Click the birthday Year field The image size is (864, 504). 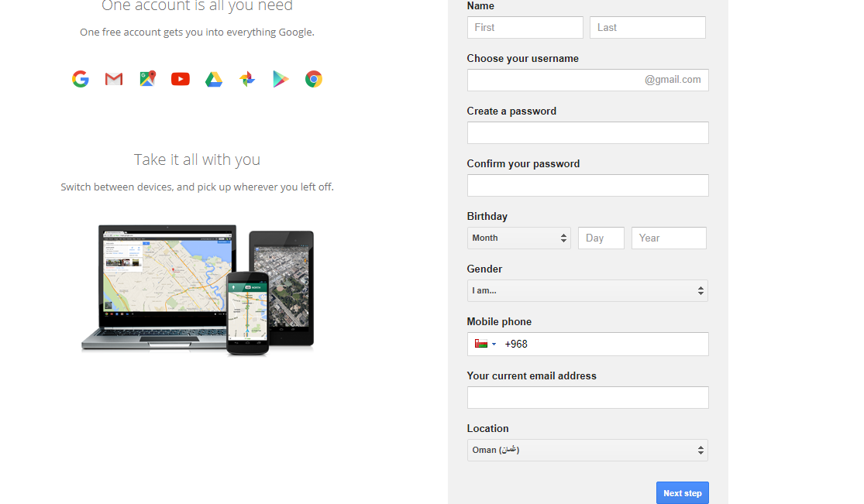tap(669, 238)
